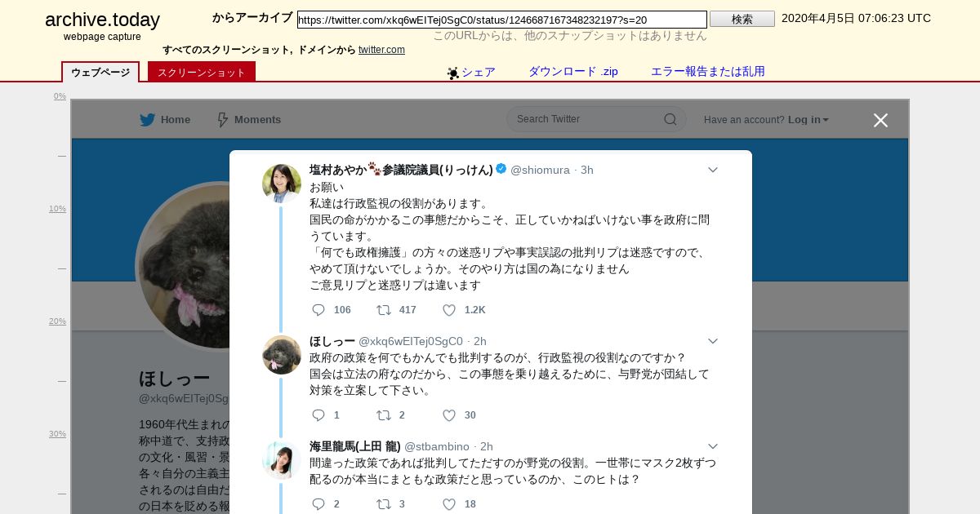Screen dimensions: 980x514
Task: Open 2h timestamp on 海里龍馬's tweet
Action: click(487, 446)
